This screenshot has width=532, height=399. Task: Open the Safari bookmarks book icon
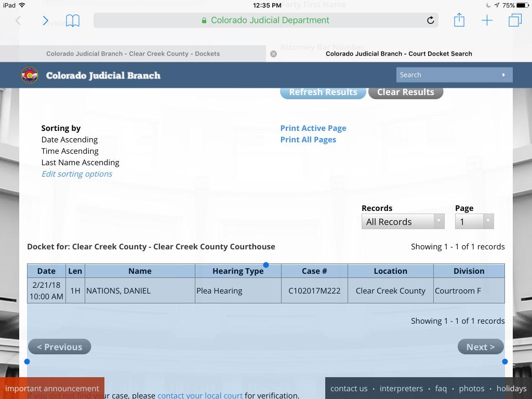[73, 21]
